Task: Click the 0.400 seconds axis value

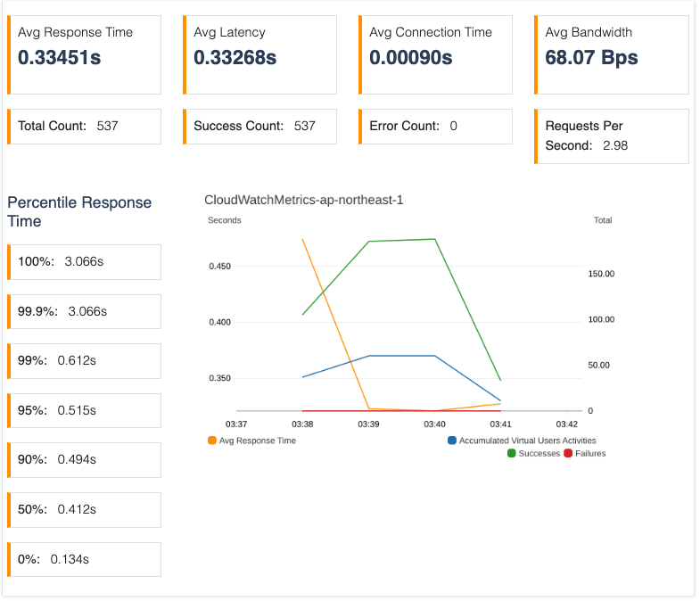Action: coord(219,323)
